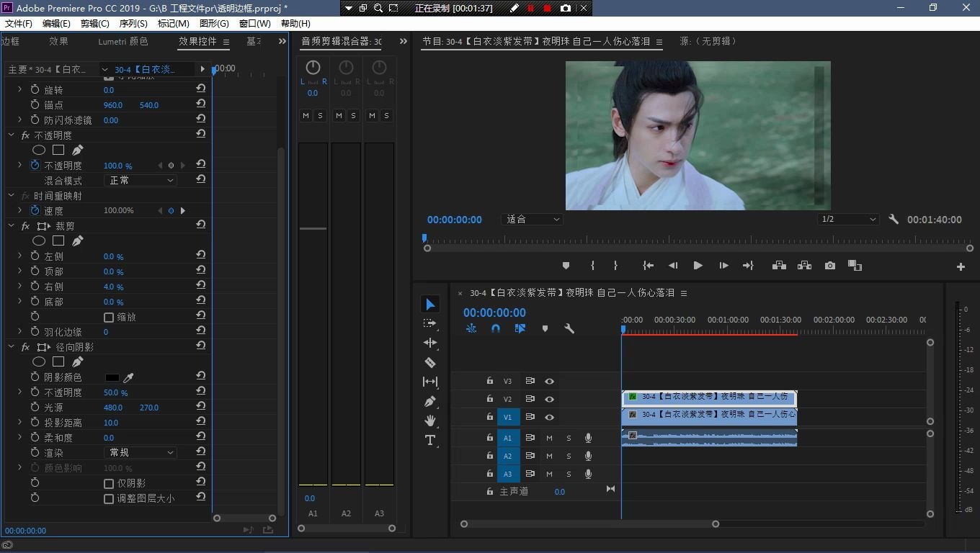Toggle animation stopwatch for Rotation
The height and width of the screenshot is (553, 980).
(35, 89)
